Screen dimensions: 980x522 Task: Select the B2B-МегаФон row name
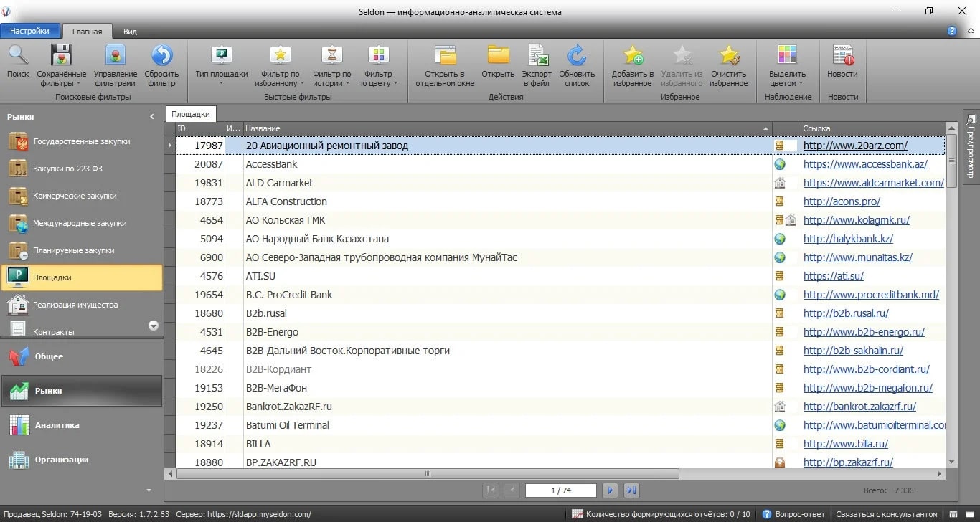(x=276, y=388)
